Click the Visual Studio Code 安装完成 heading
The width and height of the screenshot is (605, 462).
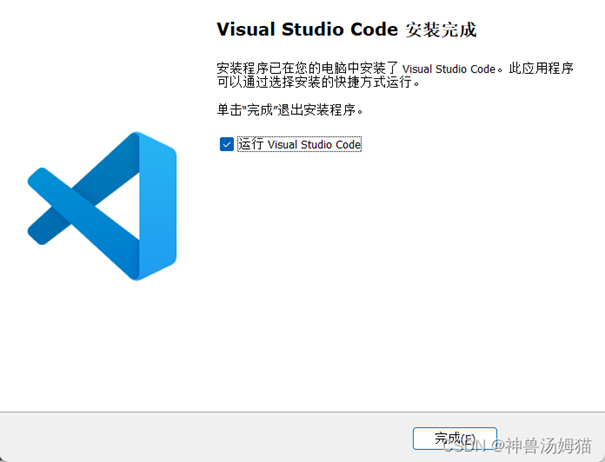pyautogui.click(x=346, y=30)
